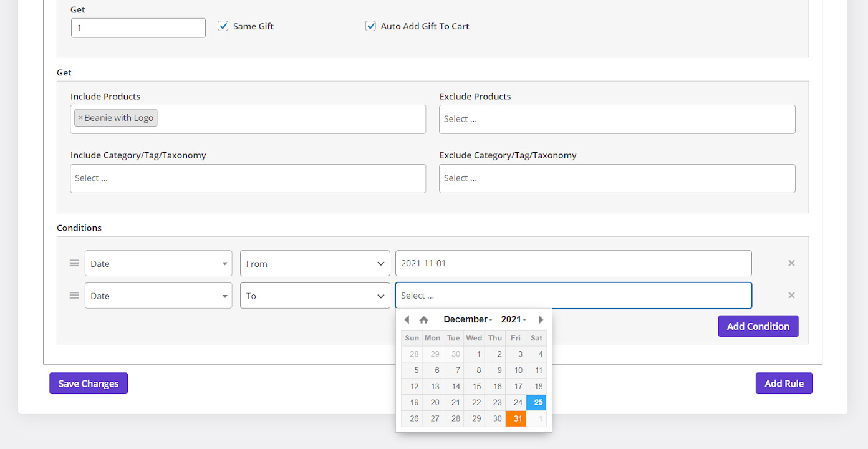Select December 19 in calendar
The width and height of the screenshot is (868, 449).
click(x=412, y=402)
